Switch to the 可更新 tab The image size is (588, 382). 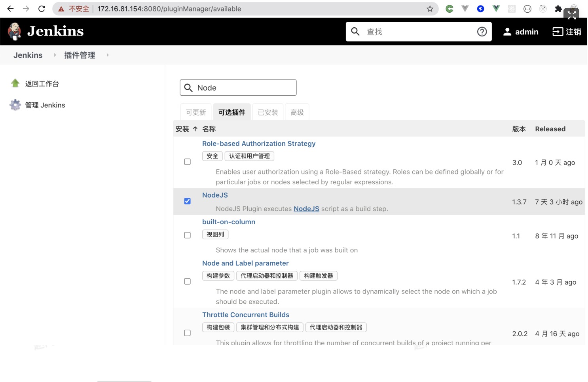(196, 112)
